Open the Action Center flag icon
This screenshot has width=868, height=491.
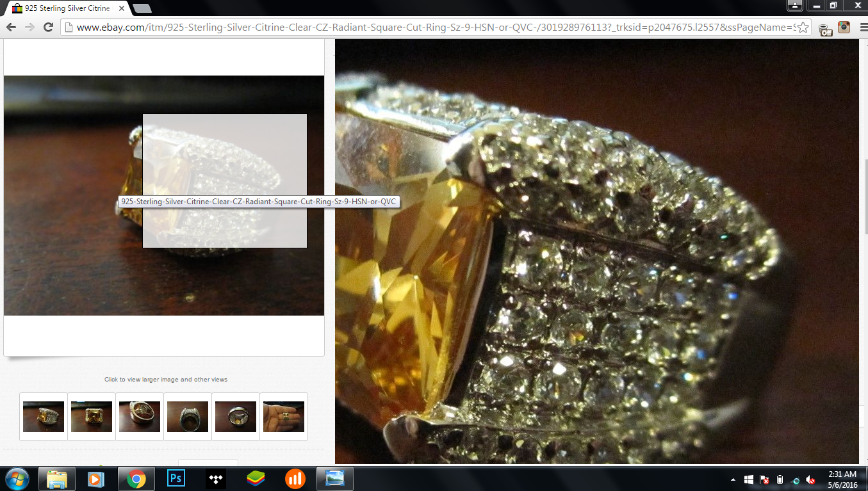coord(762,479)
